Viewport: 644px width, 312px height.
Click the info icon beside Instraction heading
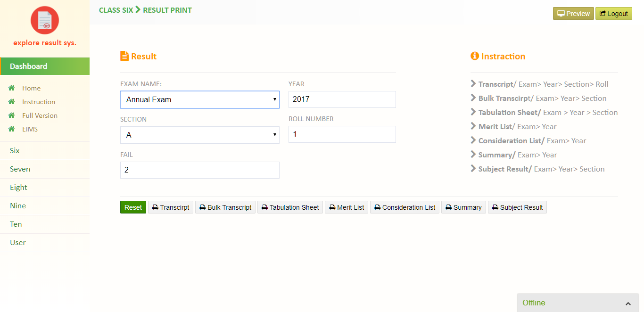click(x=475, y=56)
